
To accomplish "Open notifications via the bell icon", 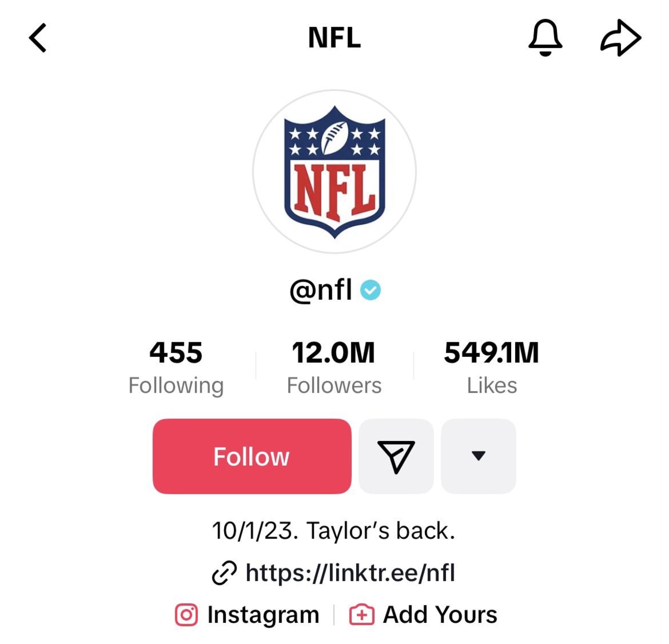I will (x=545, y=38).
